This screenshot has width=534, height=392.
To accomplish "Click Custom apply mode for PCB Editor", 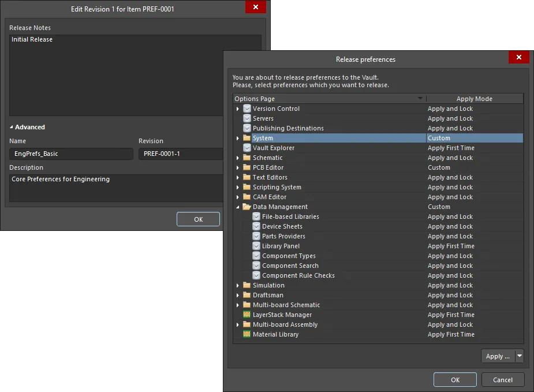I will pos(439,167).
